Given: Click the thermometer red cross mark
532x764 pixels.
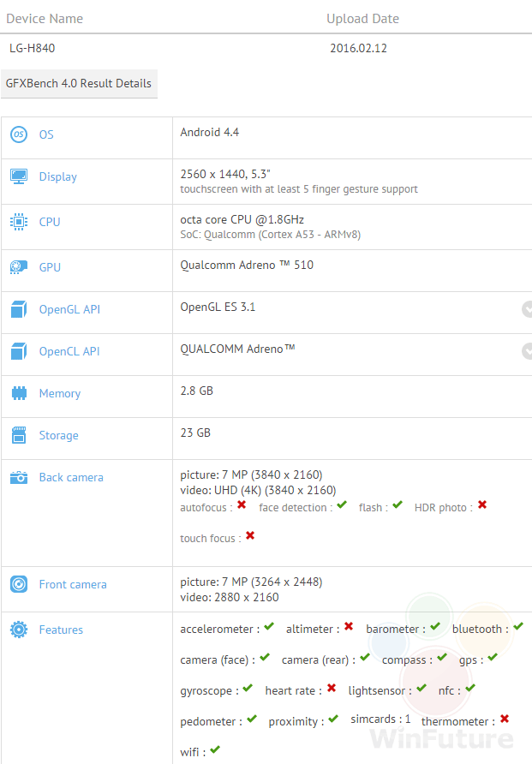Looking at the screenshot, I should point(505,719).
